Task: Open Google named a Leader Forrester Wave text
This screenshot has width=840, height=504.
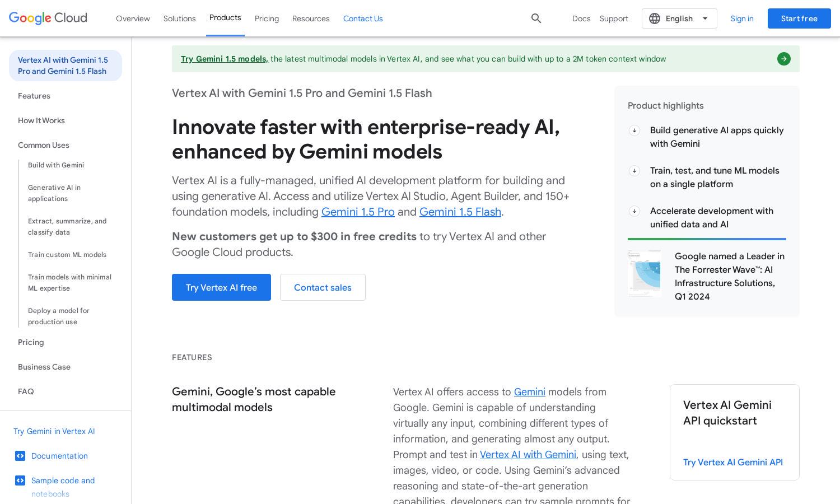Action: 730,277
